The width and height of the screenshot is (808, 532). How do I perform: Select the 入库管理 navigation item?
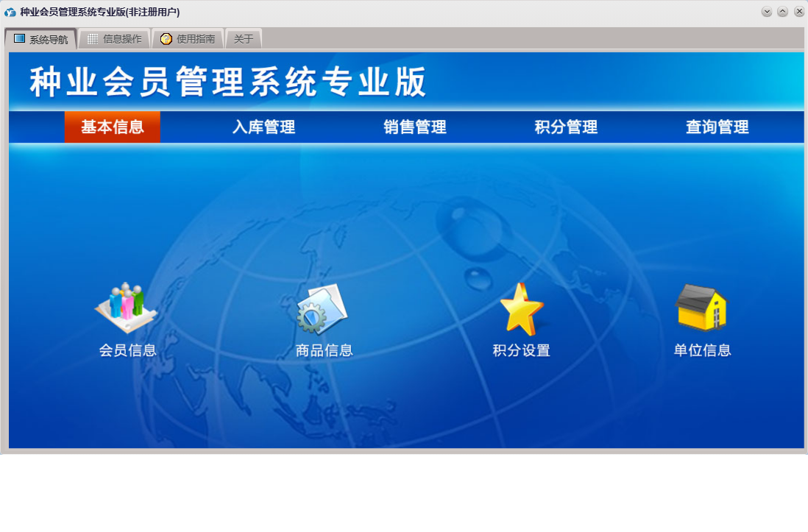click(x=264, y=127)
